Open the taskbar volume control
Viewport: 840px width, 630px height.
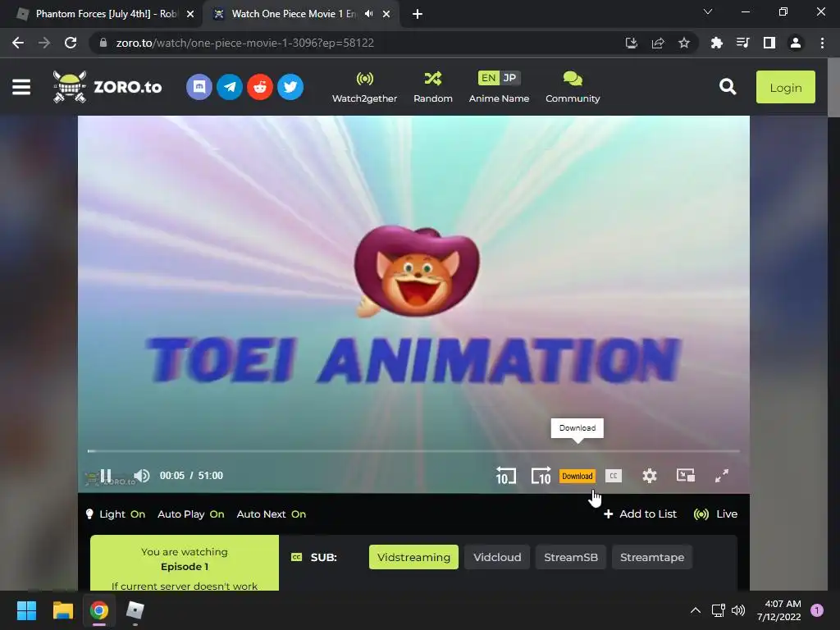(738, 610)
